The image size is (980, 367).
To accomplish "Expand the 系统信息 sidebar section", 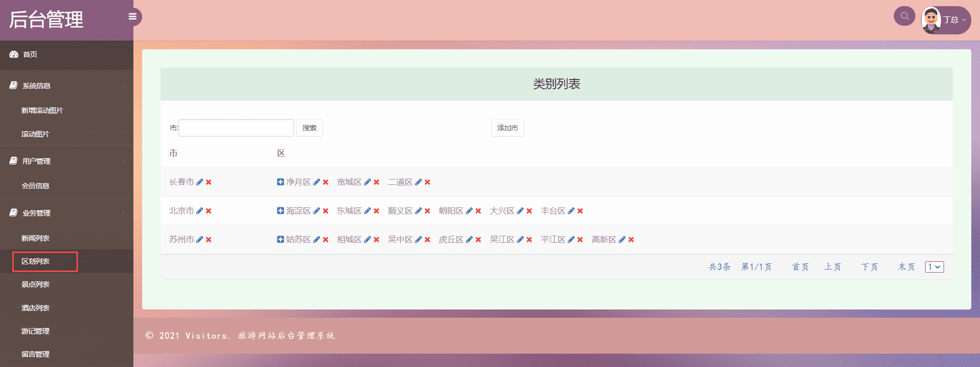I will pos(67,86).
